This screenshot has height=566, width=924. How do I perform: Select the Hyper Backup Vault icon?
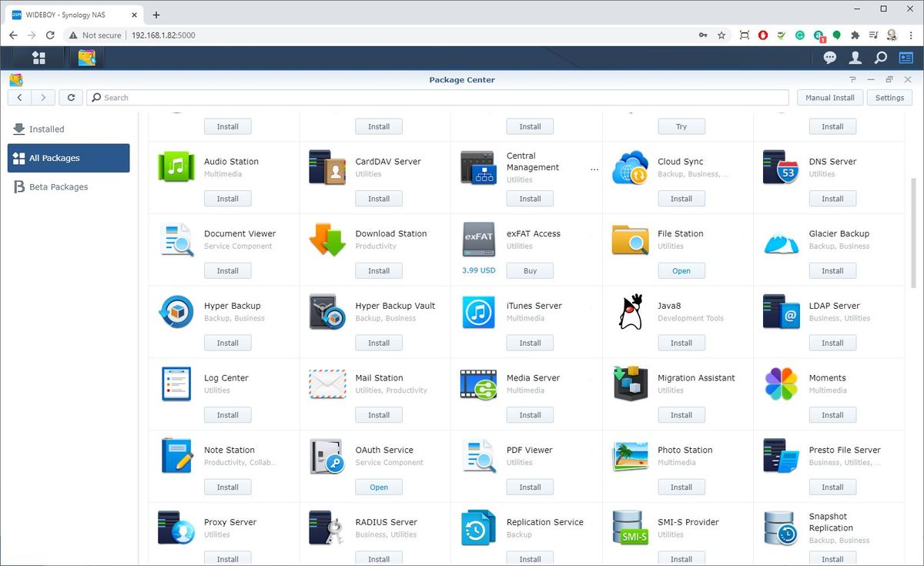(327, 312)
